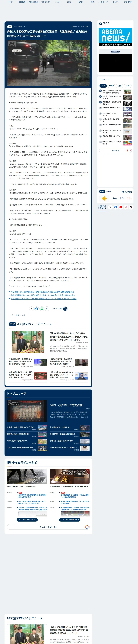The width and height of the screenshot is (138, 644).
Task: Click タイムラインまとめ一覧へ button
Action: 48,527
